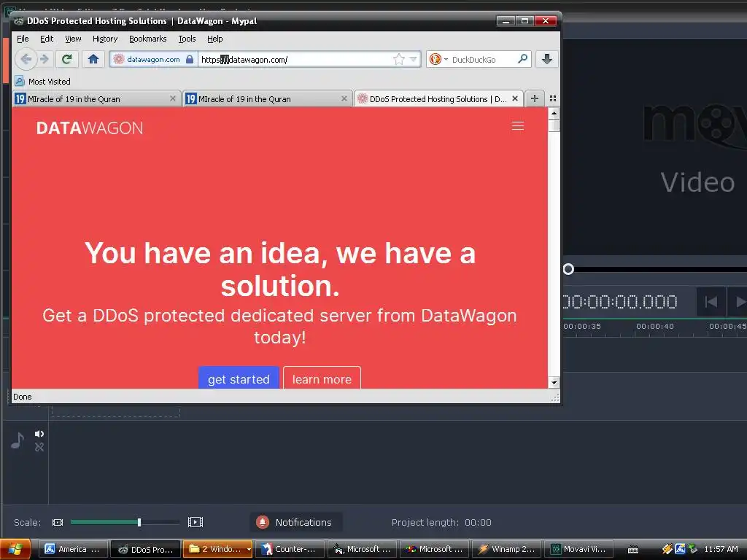Viewport: 747px width, 560px height.
Task: Click the browser forward arrow
Action: [x=44, y=59]
